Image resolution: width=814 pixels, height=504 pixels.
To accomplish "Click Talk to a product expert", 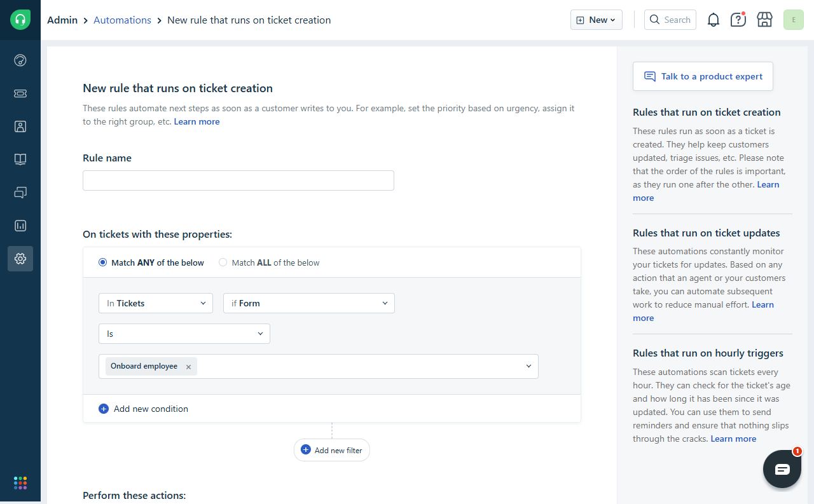I will [x=703, y=76].
